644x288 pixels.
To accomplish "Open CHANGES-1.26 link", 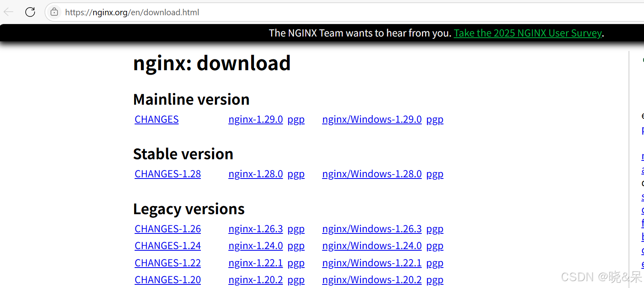I will click(x=168, y=229).
